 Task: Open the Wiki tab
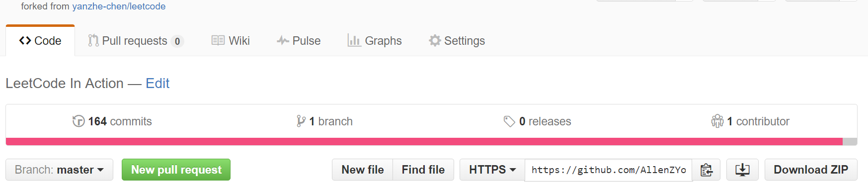coord(231,41)
